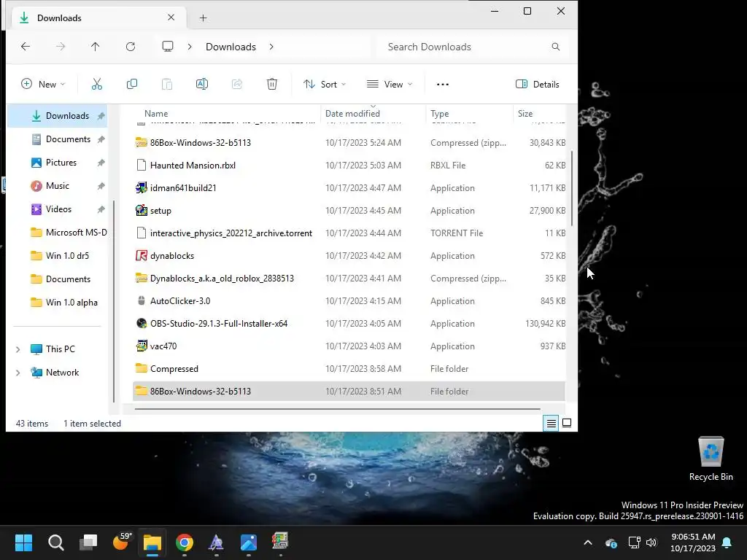Open the Sort dropdown menu
747x560 pixels.
325,85
